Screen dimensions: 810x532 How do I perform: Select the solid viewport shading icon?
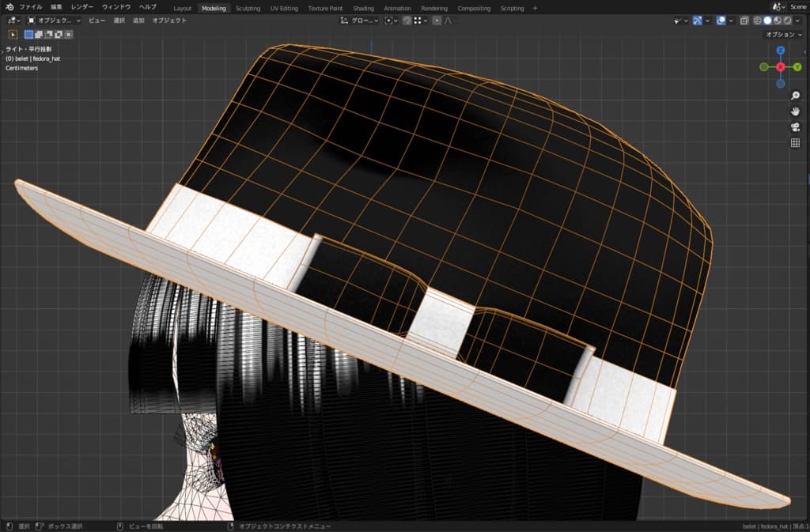(767, 21)
